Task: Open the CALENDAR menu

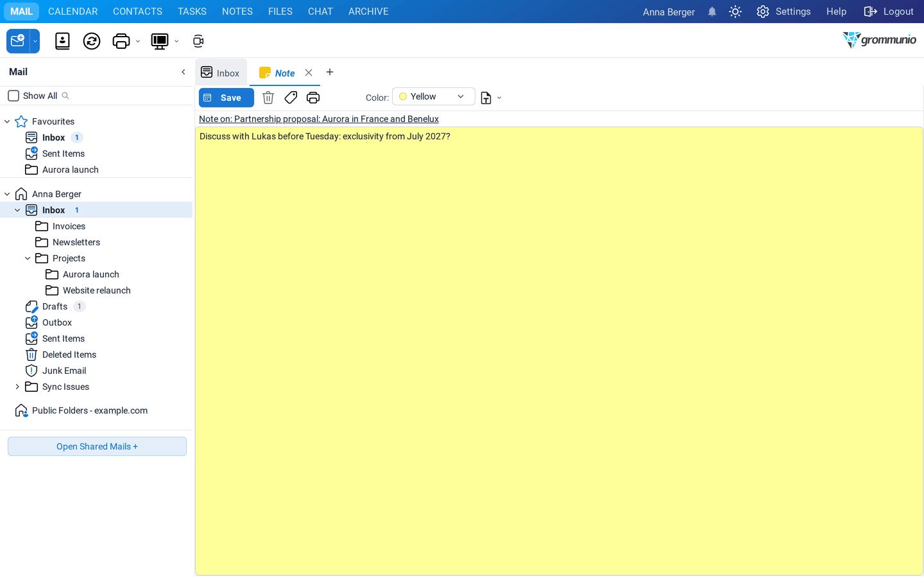Action: tap(73, 12)
